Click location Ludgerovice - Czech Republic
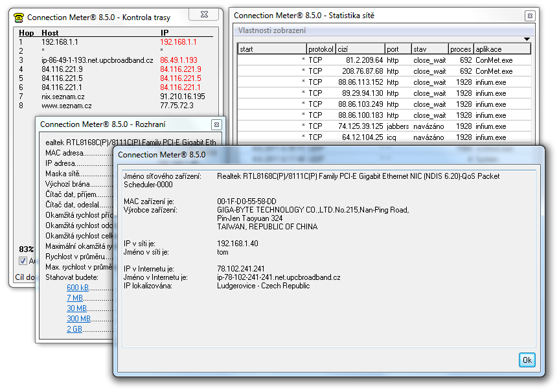Screen dimensions: 559x392 point(264,286)
